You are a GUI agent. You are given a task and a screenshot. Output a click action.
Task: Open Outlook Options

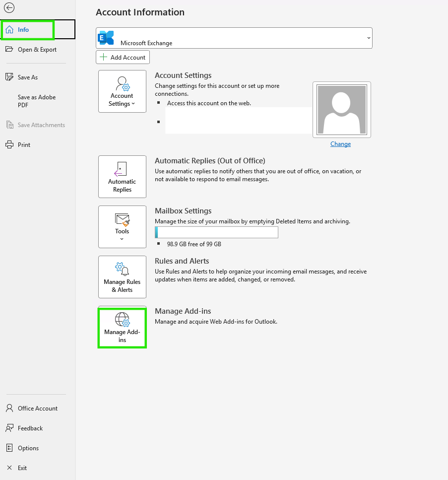point(28,448)
